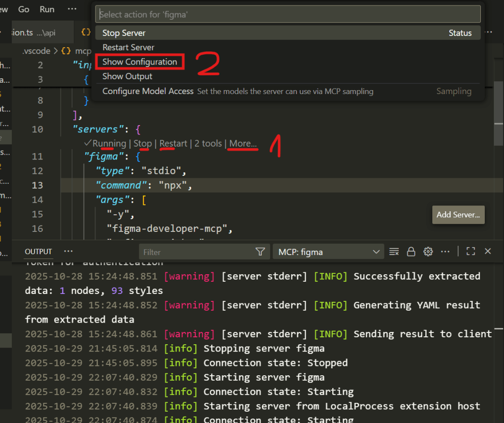Open the MCP: figma channel dropdown
This screenshot has height=423, width=504.
pyautogui.click(x=328, y=251)
